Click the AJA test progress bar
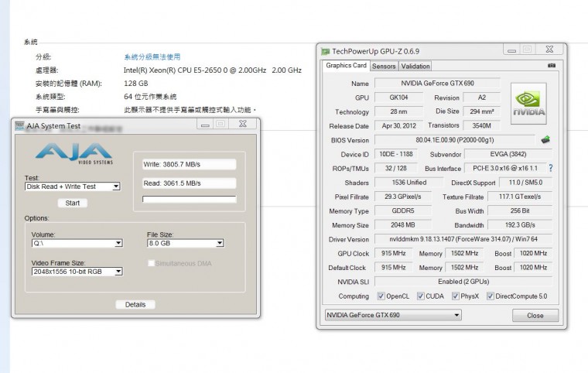Viewport: 588px width, 373px height. pos(189,200)
